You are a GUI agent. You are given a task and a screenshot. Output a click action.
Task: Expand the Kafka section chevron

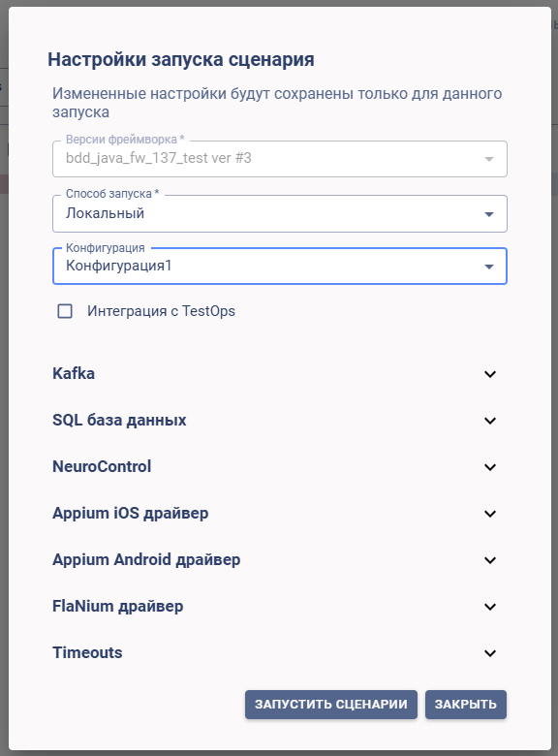click(490, 374)
